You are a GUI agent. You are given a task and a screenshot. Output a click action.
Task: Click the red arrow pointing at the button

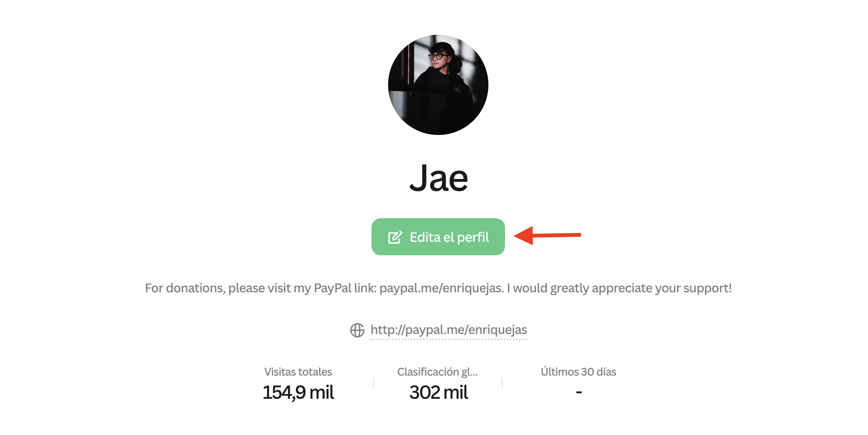[x=547, y=235]
